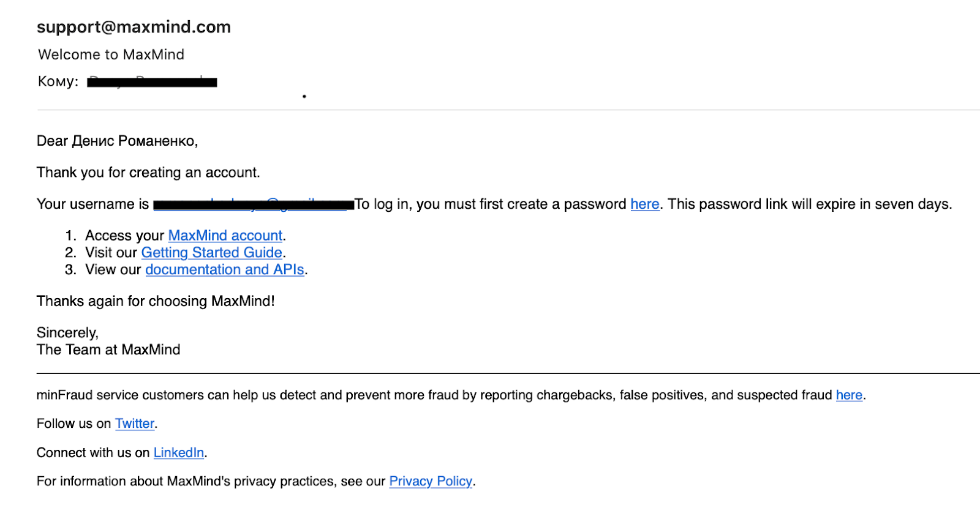980x516 pixels.
Task: Click sender address support@maxmind.com
Action: coord(134,27)
